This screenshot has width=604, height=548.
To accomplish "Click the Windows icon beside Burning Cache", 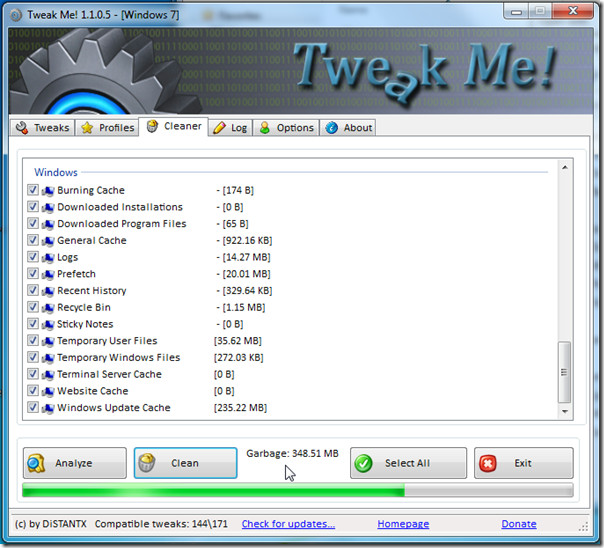I will (x=48, y=191).
